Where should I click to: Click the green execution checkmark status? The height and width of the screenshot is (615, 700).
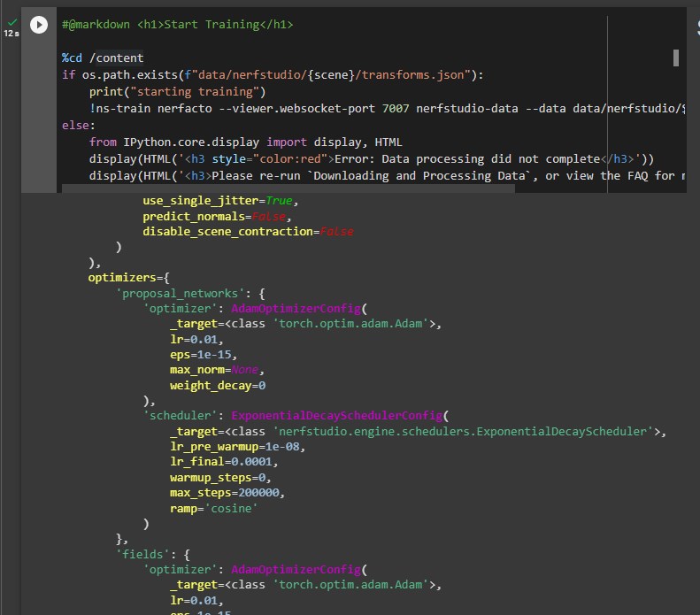point(12,22)
